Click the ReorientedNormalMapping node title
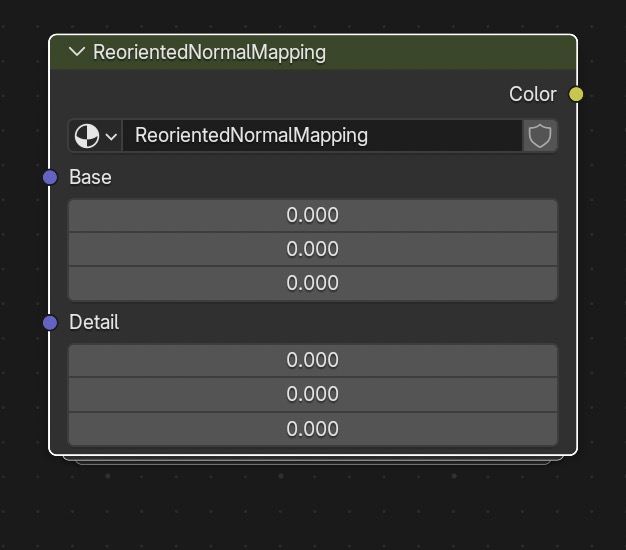Image resolution: width=626 pixels, height=550 pixels. 209,53
